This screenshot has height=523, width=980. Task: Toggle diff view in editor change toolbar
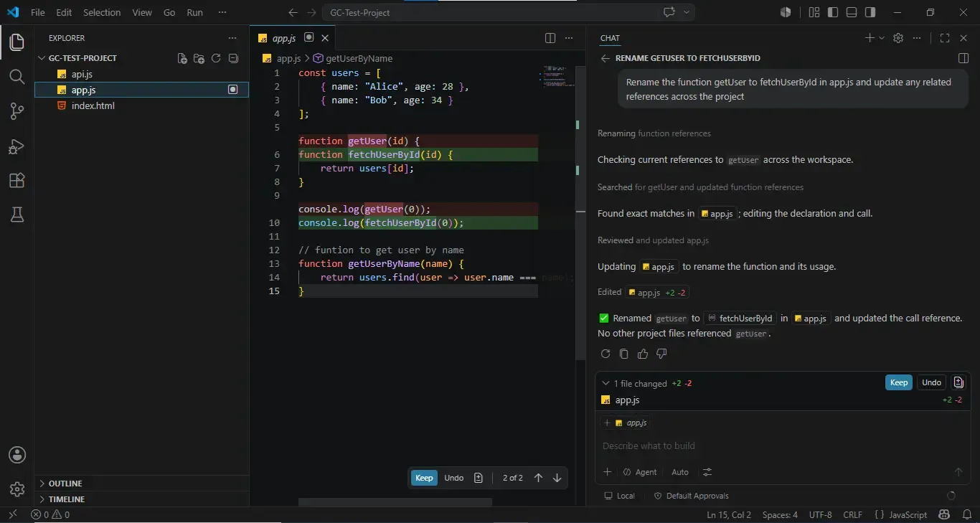pyautogui.click(x=479, y=478)
